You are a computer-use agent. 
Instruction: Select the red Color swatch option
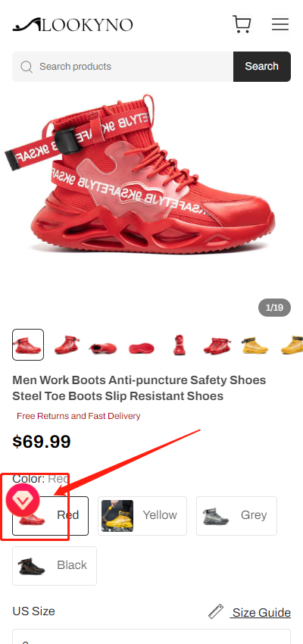pyautogui.click(x=50, y=516)
